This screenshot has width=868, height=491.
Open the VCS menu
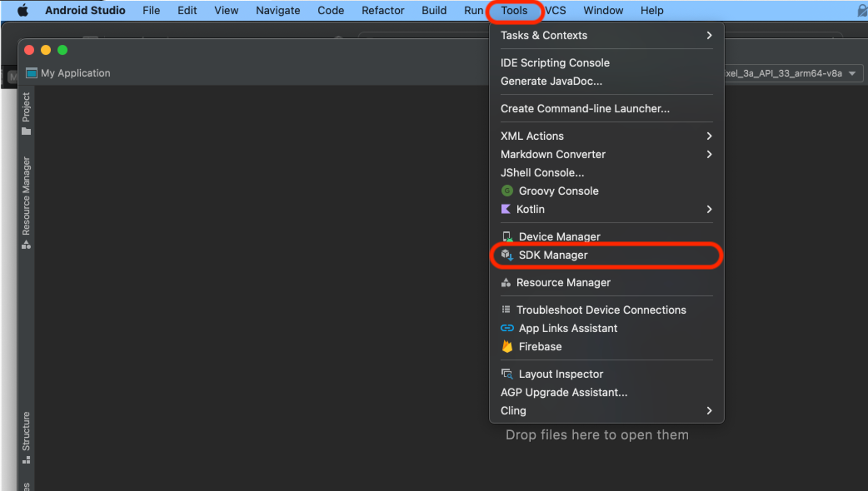click(556, 10)
